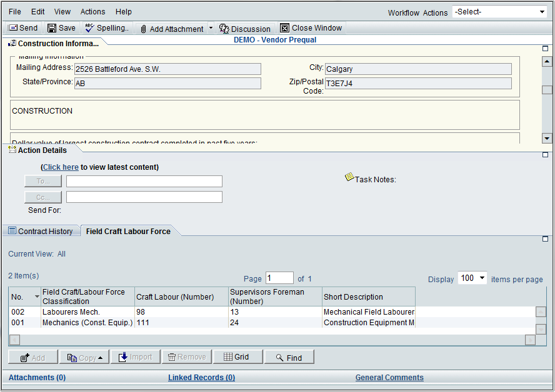The height and width of the screenshot is (392, 555).
Task: Click the Find magnifier button
Action: pos(289,358)
